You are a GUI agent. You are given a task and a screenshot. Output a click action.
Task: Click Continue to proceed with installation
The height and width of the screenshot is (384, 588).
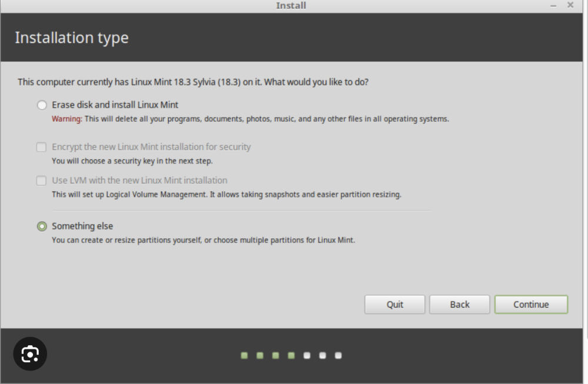(x=531, y=305)
